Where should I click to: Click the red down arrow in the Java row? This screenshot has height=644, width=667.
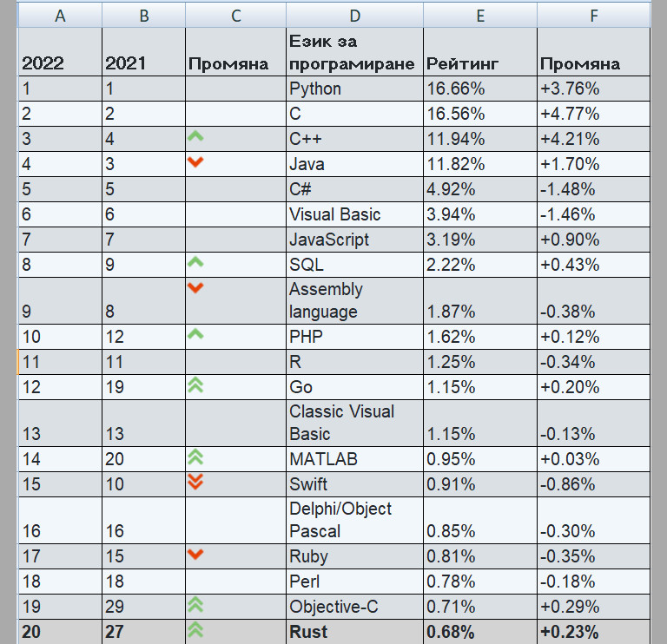(x=196, y=161)
